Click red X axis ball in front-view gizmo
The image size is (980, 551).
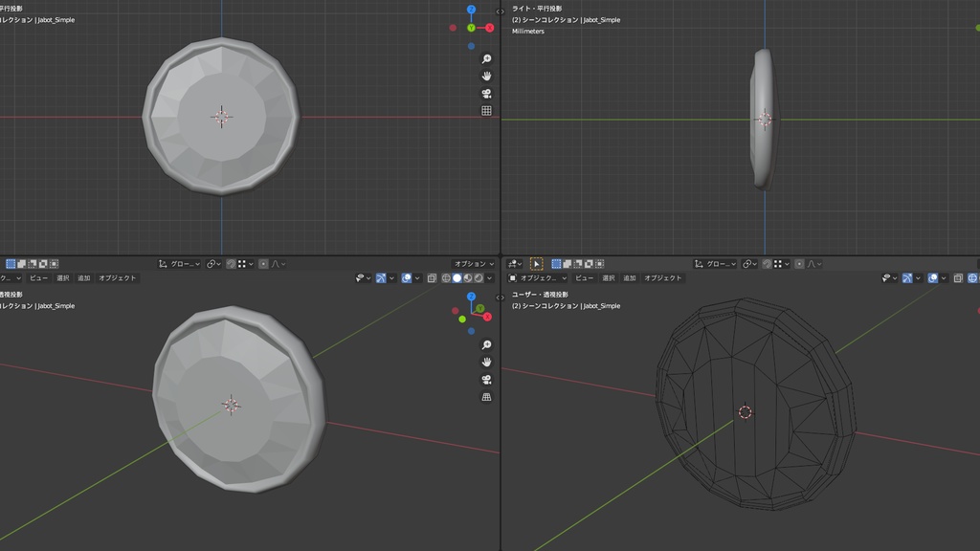489,28
